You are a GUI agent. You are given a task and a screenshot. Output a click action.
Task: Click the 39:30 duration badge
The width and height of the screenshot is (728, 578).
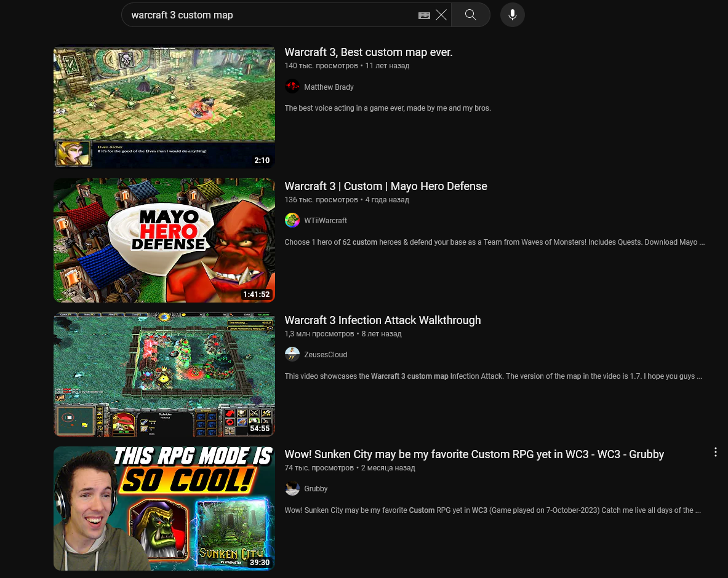260,562
